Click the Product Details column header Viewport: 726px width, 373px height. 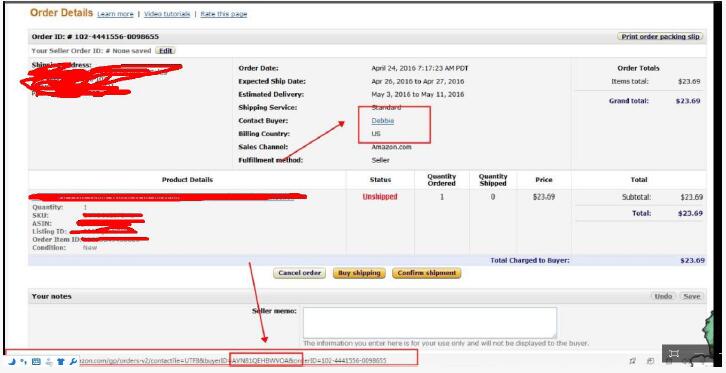[188, 180]
